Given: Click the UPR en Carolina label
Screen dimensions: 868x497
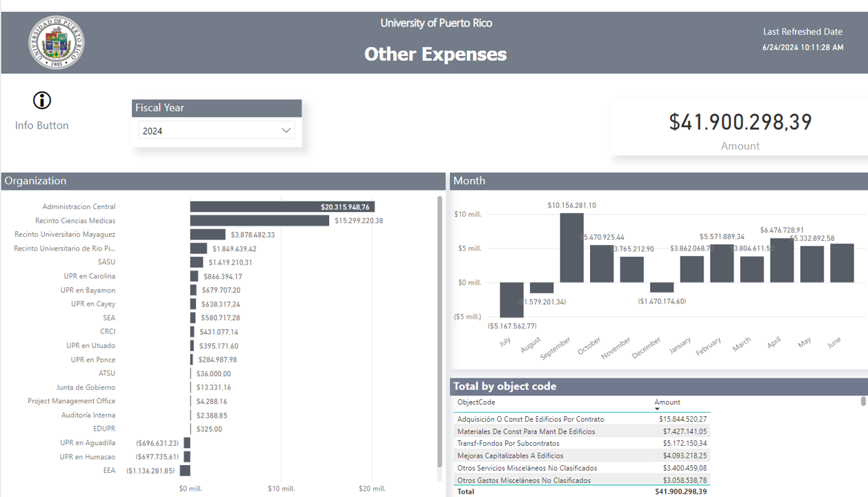Looking at the screenshot, I should 89,276.
